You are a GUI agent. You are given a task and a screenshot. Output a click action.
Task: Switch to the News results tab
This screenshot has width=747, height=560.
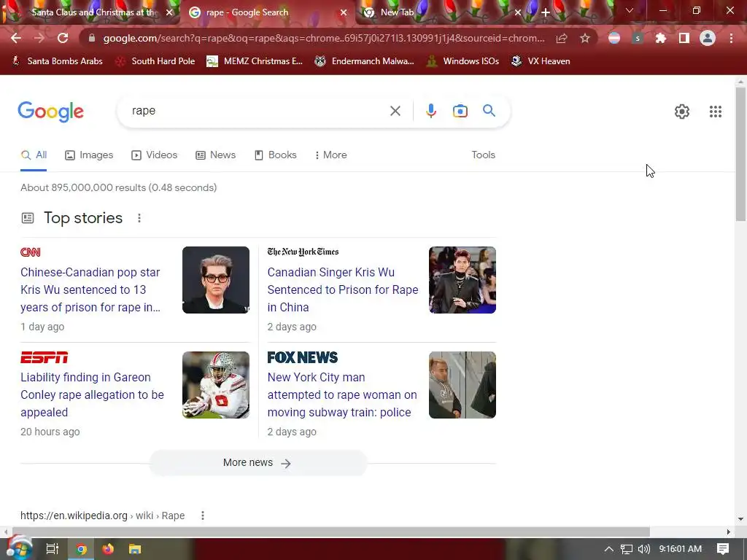[216, 155]
